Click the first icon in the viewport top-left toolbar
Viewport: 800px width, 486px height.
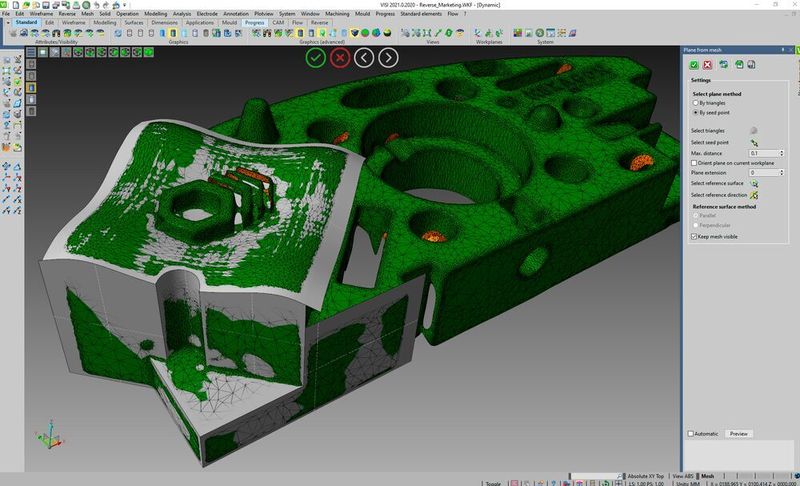coord(31,52)
